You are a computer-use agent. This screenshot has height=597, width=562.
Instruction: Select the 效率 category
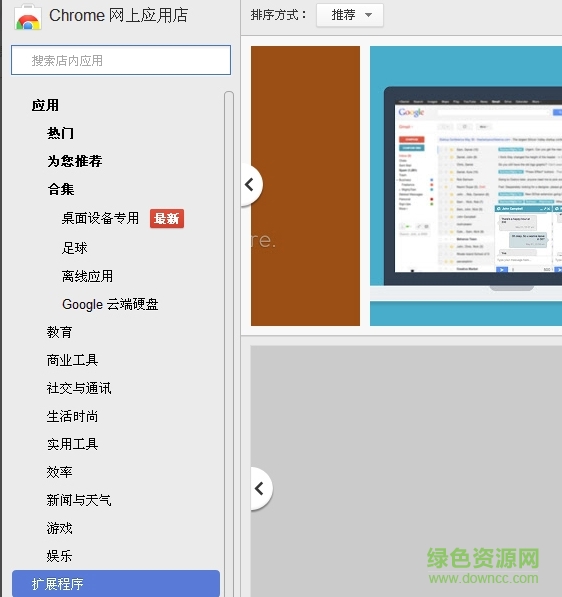59,472
